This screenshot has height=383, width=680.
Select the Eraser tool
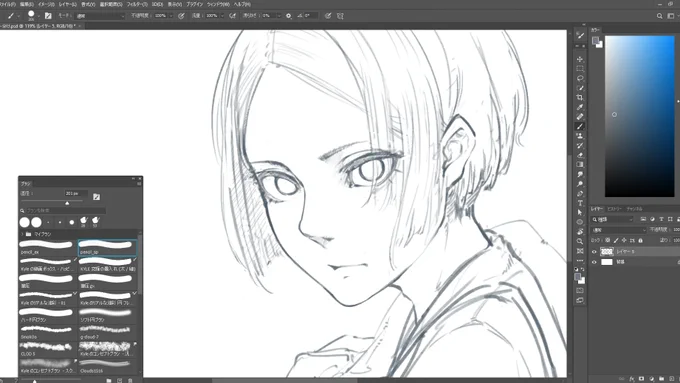coord(580,155)
